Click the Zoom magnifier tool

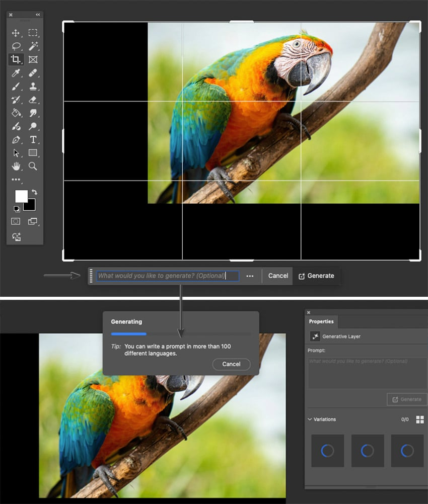(33, 165)
